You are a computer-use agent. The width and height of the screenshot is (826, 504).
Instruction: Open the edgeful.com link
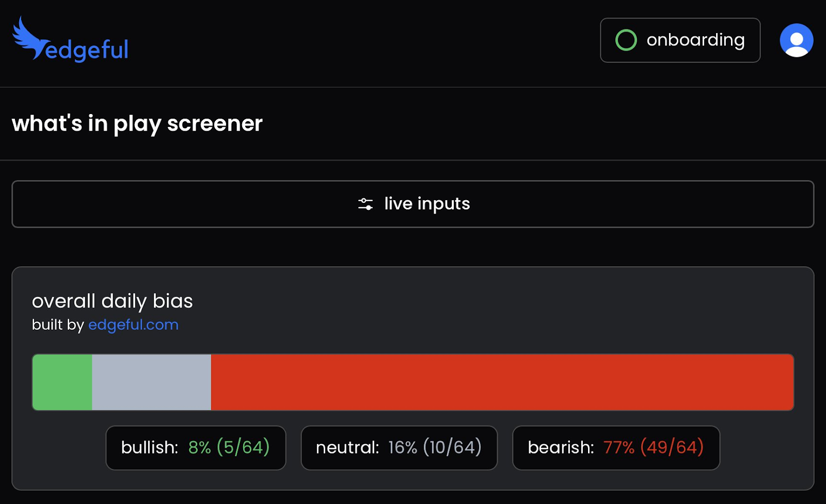(133, 325)
